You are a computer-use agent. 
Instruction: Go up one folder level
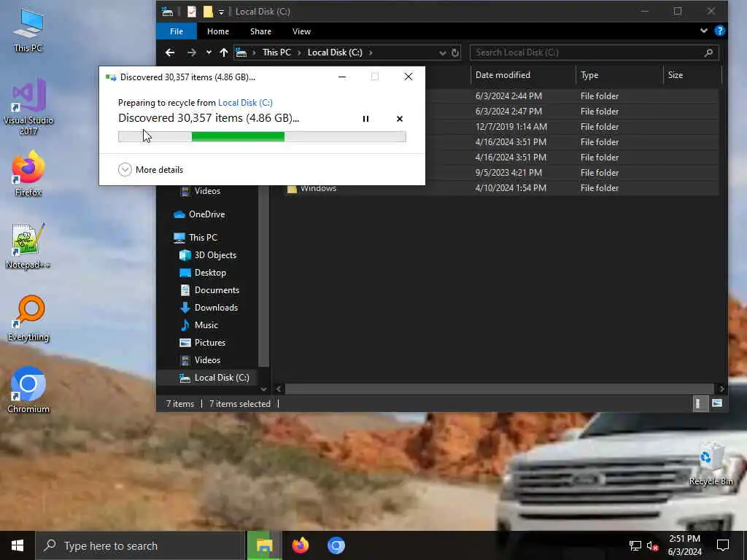click(223, 52)
